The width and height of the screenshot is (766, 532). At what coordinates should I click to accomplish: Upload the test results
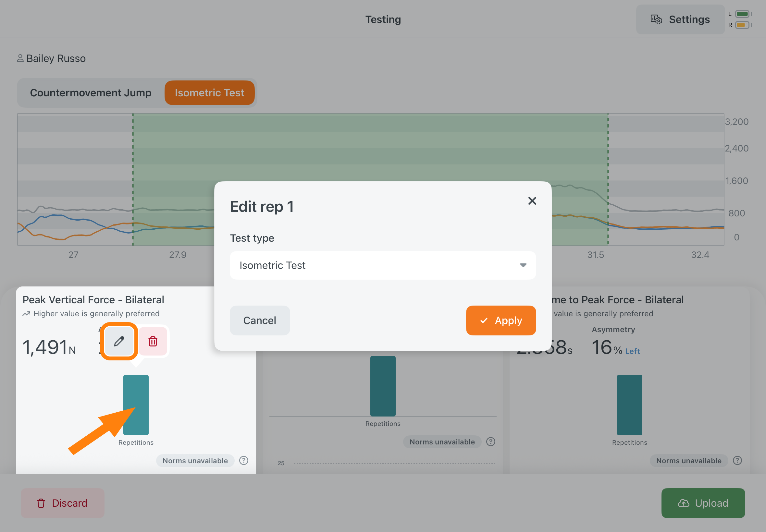(x=703, y=503)
